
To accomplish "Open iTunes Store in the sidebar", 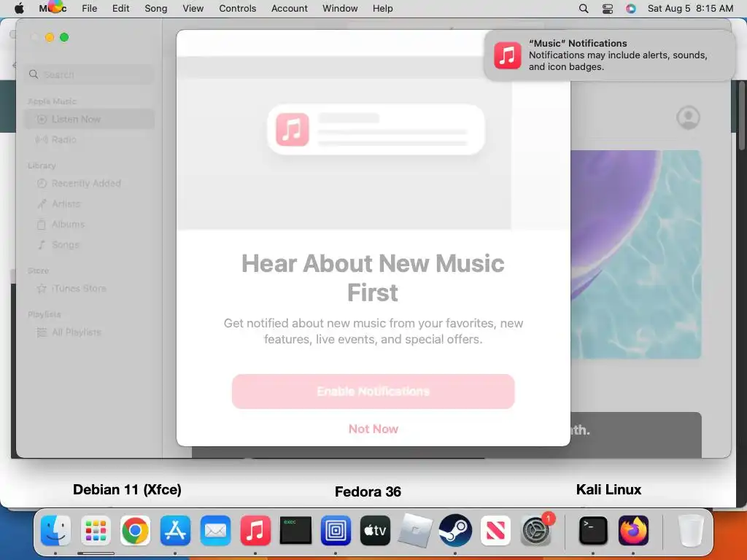I will coord(90,289).
